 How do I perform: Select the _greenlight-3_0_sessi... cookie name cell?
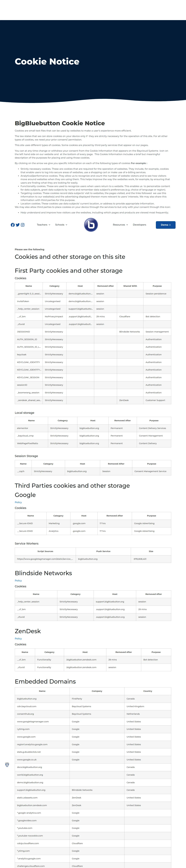[29, 294]
